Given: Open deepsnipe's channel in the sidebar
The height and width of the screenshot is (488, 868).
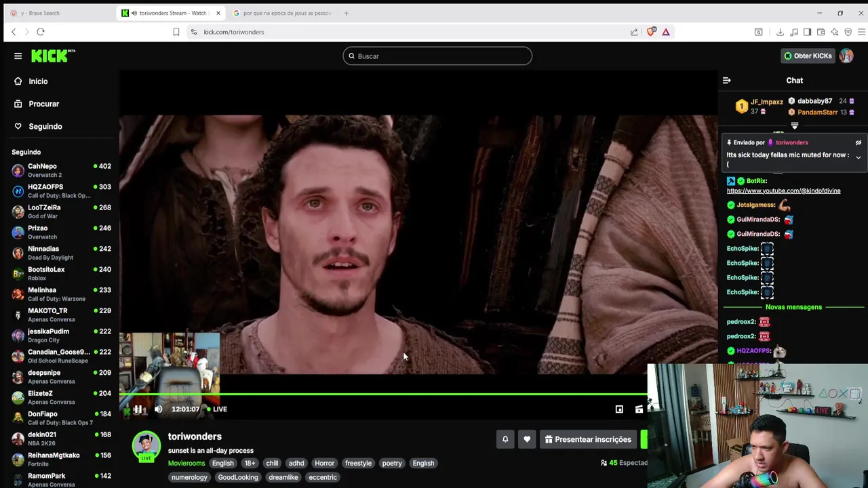Looking at the screenshot, I should (x=61, y=377).
